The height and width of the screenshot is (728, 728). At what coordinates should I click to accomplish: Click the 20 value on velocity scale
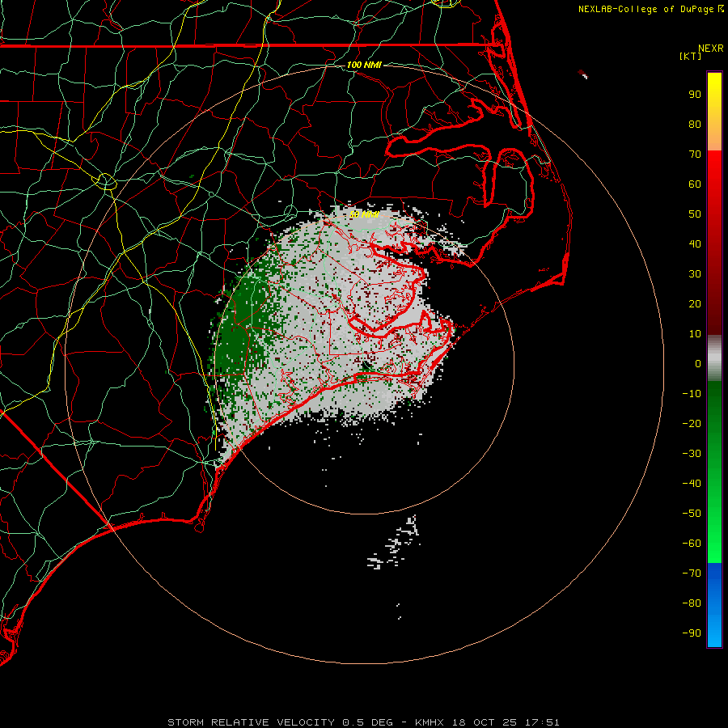pos(695,304)
